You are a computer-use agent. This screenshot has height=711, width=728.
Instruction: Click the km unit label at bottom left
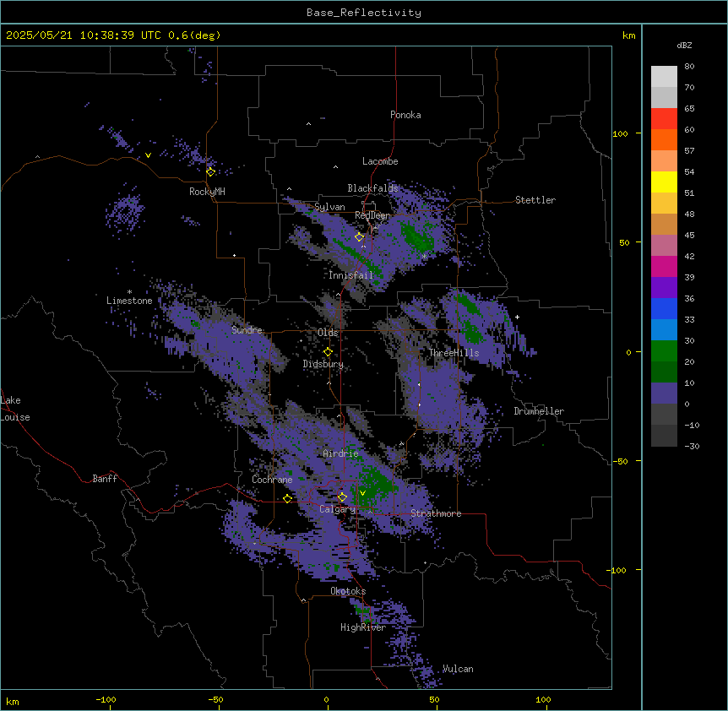click(x=12, y=702)
